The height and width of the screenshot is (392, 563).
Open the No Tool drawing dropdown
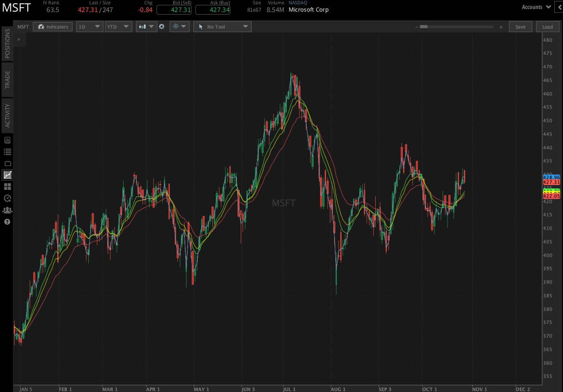(222, 26)
